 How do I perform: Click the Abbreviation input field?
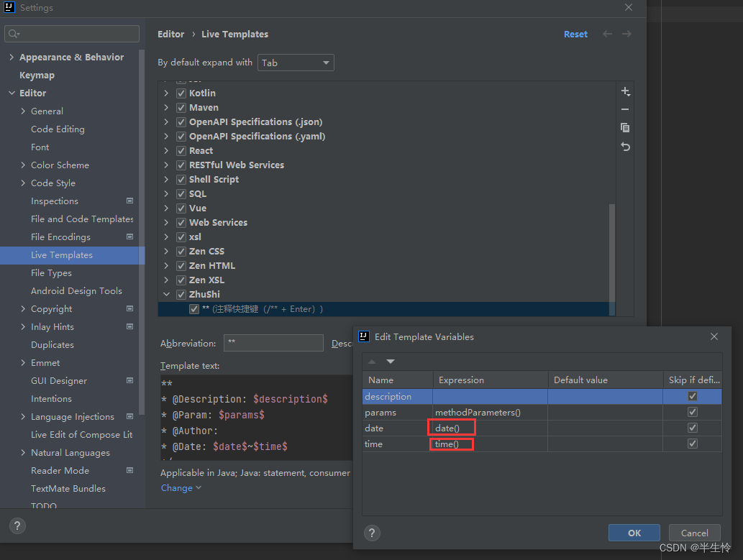click(x=273, y=343)
